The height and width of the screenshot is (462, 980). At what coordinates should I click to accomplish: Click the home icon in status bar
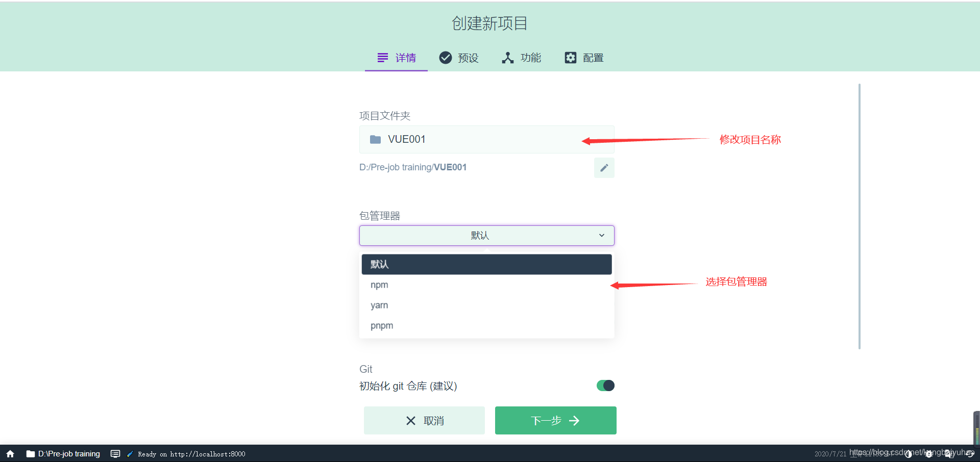click(10, 454)
